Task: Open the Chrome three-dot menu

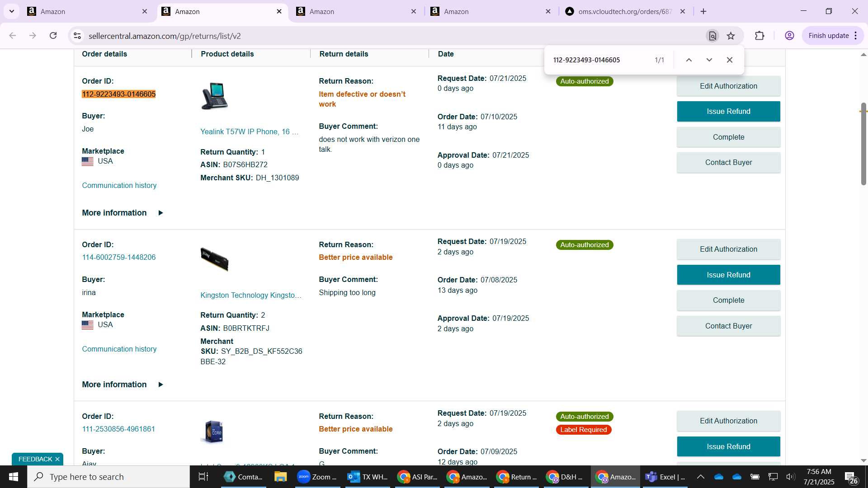Action: coord(856,36)
